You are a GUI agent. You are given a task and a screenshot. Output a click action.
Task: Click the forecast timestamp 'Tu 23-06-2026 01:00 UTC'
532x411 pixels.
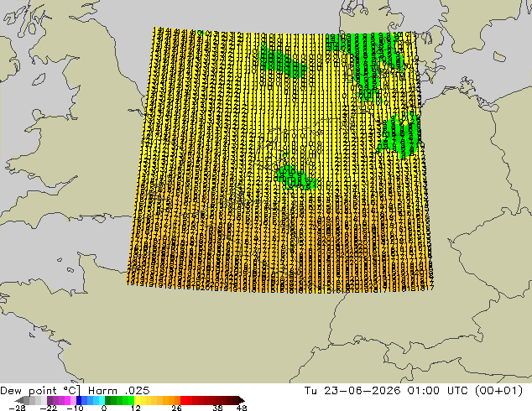(386, 391)
